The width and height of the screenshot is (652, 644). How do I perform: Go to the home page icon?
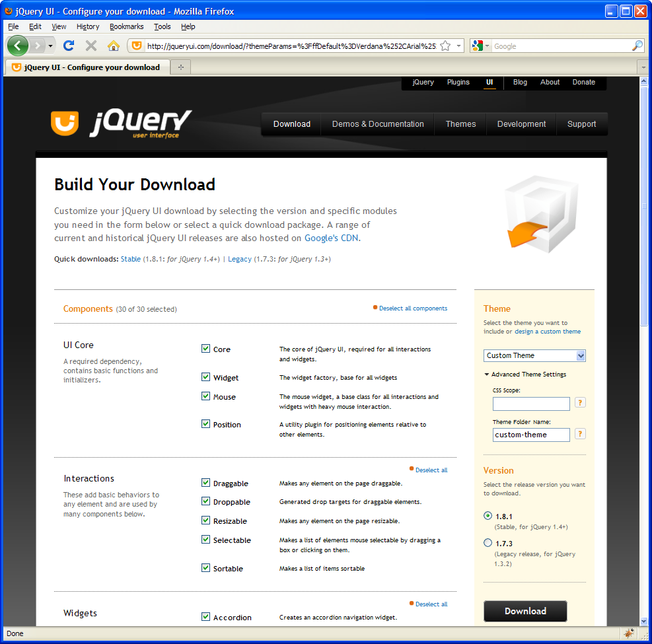click(113, 46)
